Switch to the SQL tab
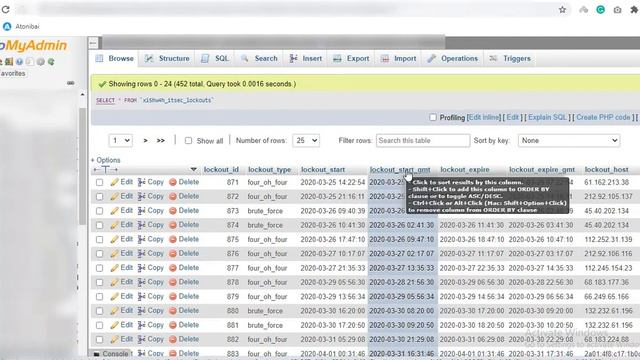This screenshot has width=640, height=360. (x=215, y=58)
